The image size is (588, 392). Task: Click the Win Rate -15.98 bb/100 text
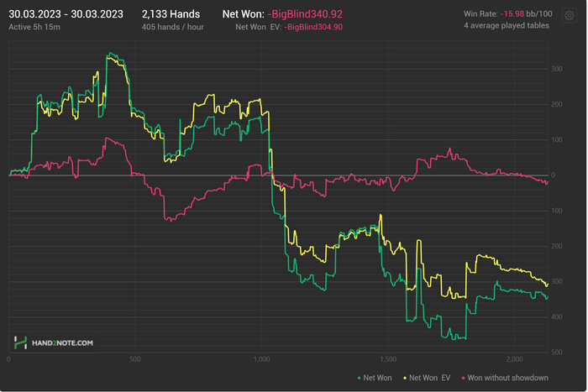507,14
